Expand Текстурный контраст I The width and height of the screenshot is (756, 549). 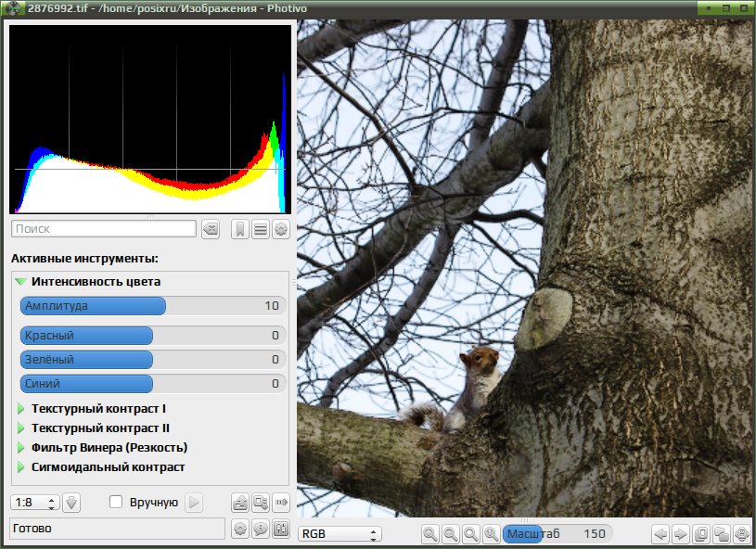click(20, 409)
